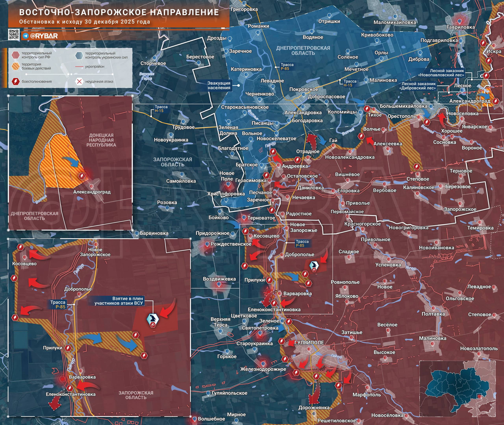Click the Telegram icon beside @RYBAR
The image size is (504, 425).
tap(26, 36)
